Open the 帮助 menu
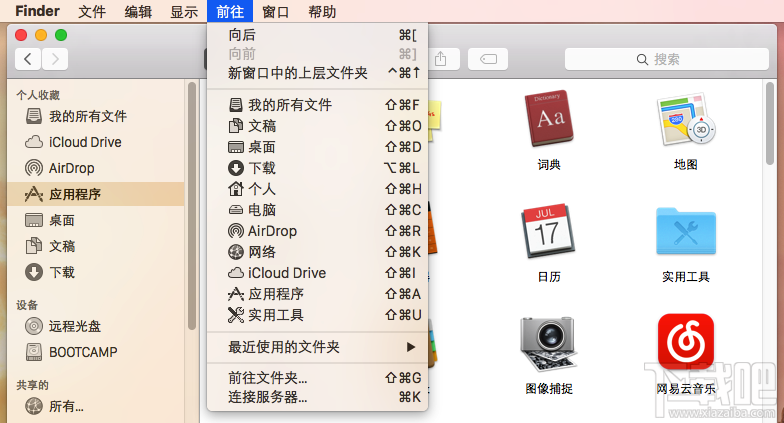The width and height of the screenshot is (784, 423). point(322,11)
